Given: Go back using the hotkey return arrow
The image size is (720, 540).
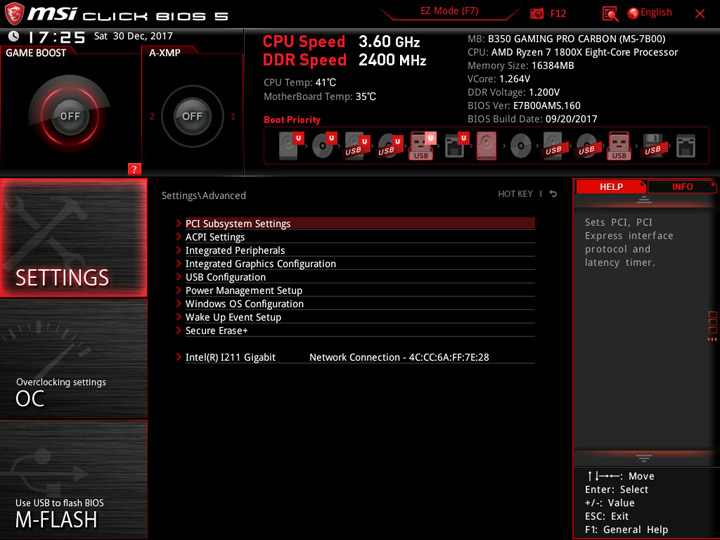Looking at the screenshot, I should pos(553,194).
